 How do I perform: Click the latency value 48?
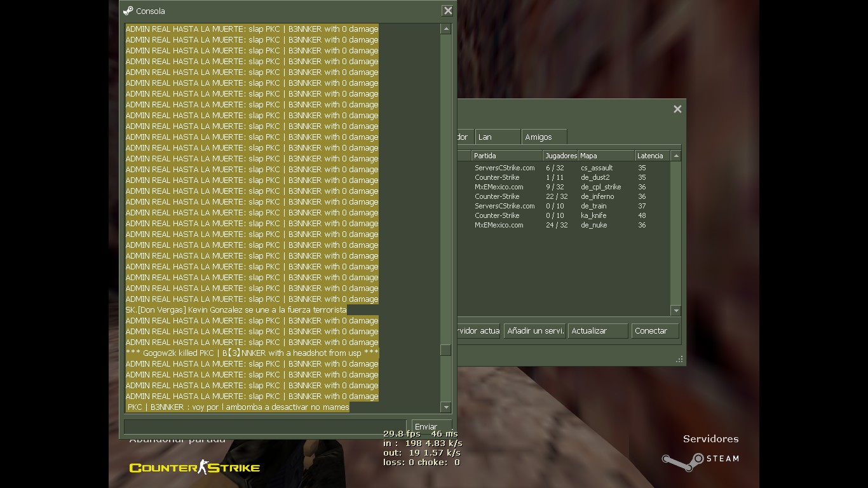pyautogui.click(x=642, y=216)
